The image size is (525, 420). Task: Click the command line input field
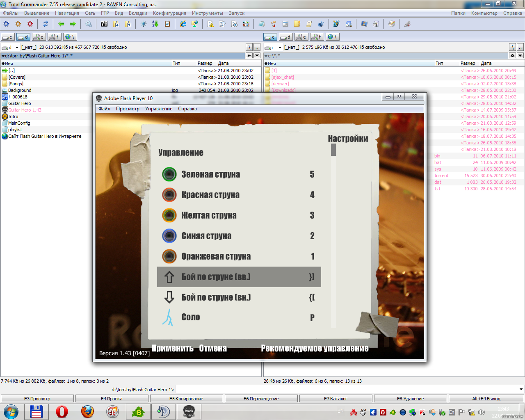350,390
